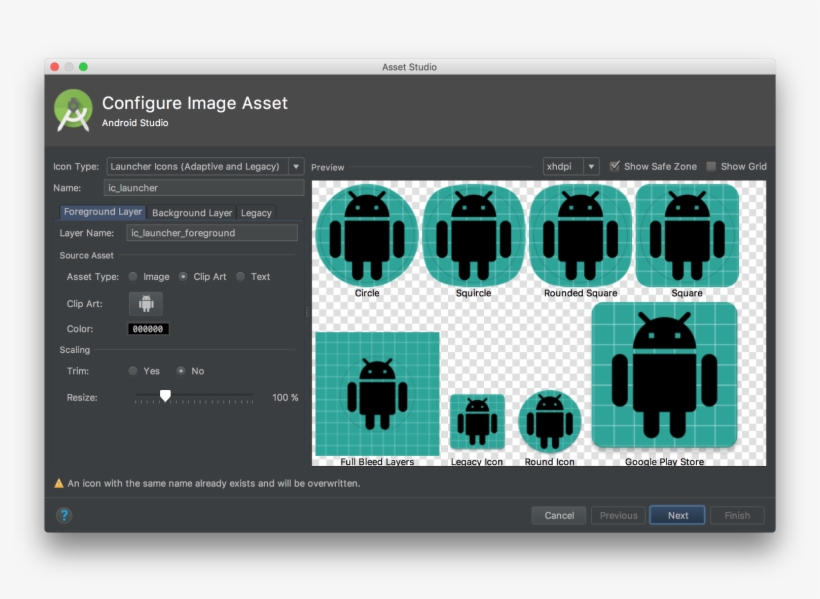The image size is (820, 599).
Task: Select the Circle preview icon
Action: (367, 235)
